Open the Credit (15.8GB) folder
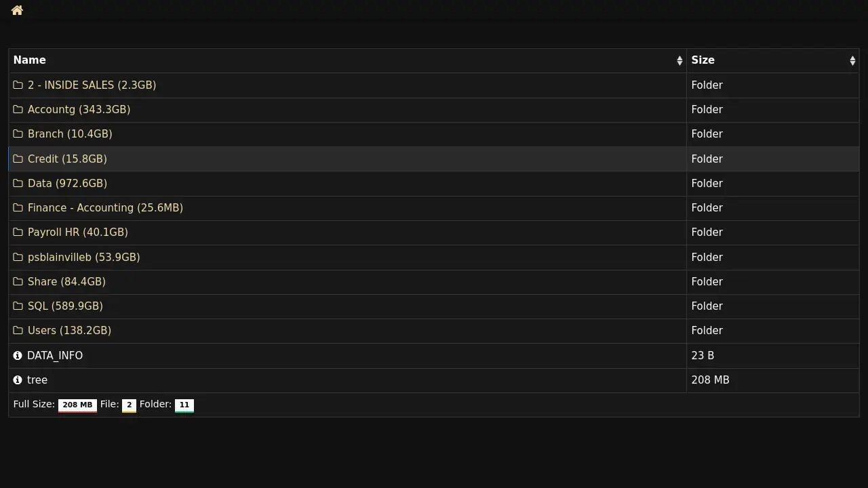868x488 pixels. [x=67, y=159]
